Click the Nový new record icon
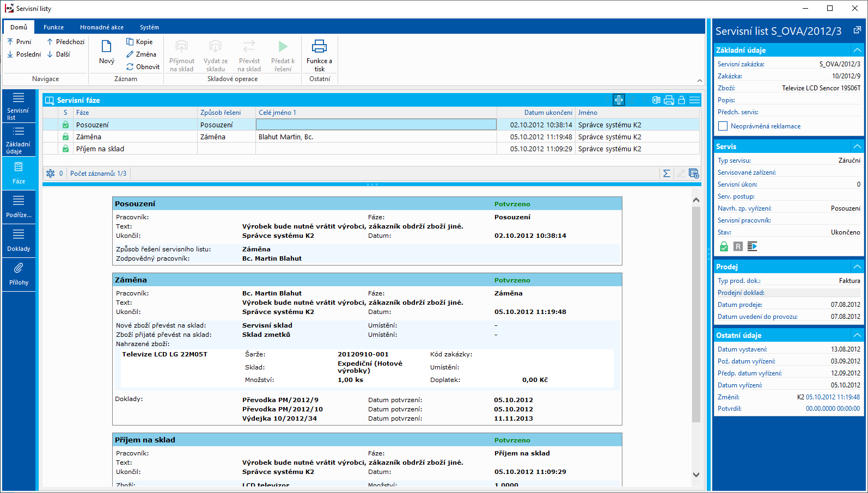The image size is (868, 493). pyautogui.click(x=106, y=47)
